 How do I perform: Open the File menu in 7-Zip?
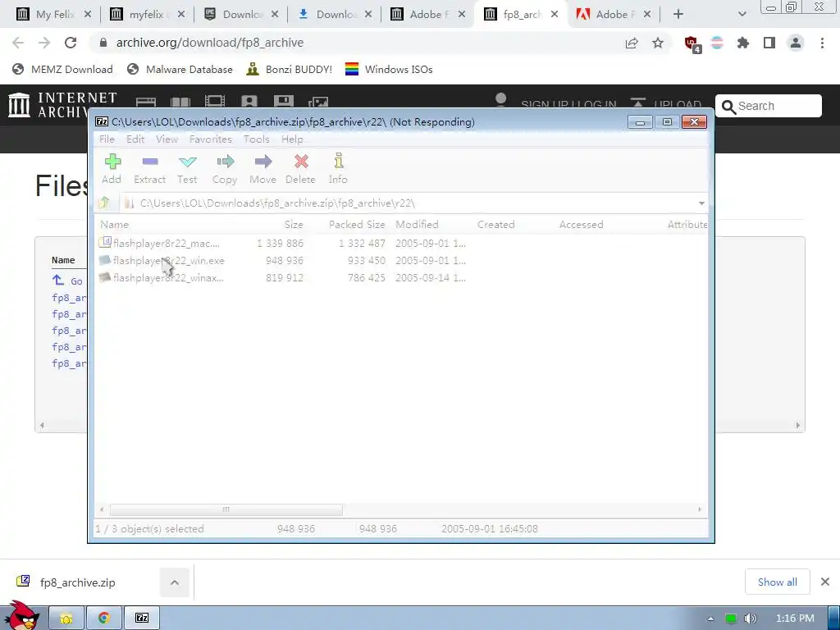(107, 139)
